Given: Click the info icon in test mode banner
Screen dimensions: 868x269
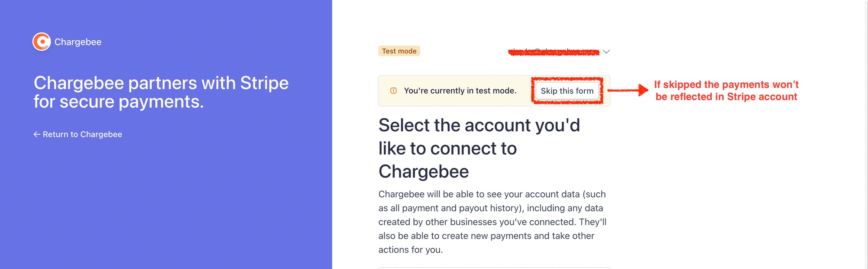Looking at the screenshot, I should [x=393, y=91].
